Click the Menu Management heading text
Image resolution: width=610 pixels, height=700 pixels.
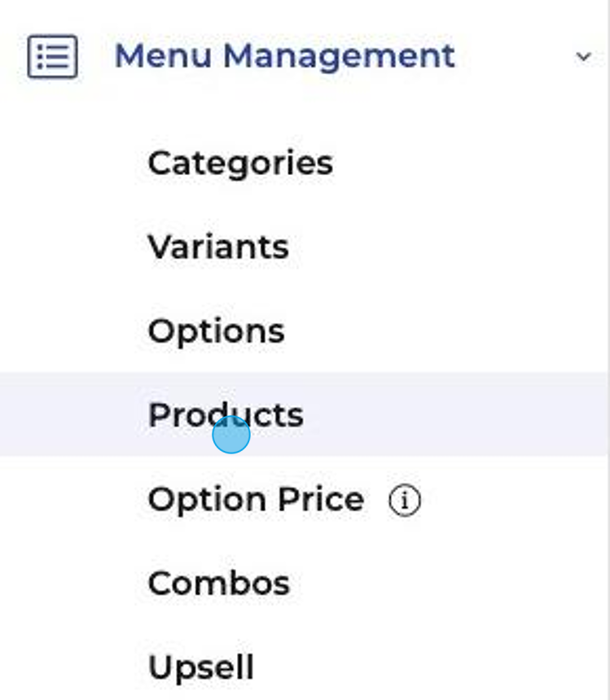pos(285,56)
